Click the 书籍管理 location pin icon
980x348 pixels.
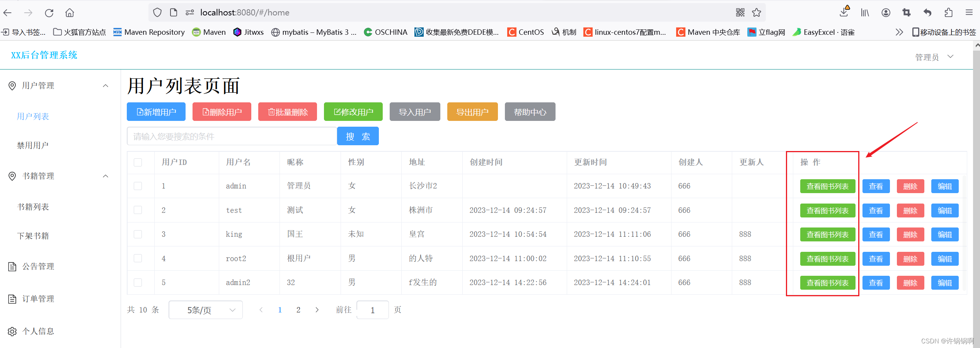pos(12,176)
